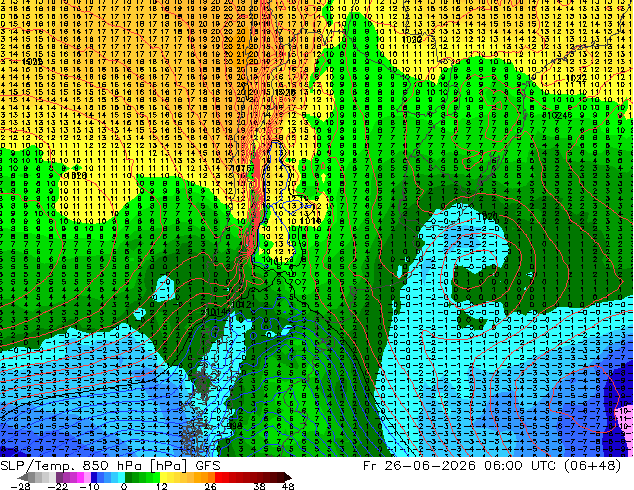The width and height of the screenshot is (634, 490).
Task: Click the '06:00' time text
Action: tap(503, 466)
